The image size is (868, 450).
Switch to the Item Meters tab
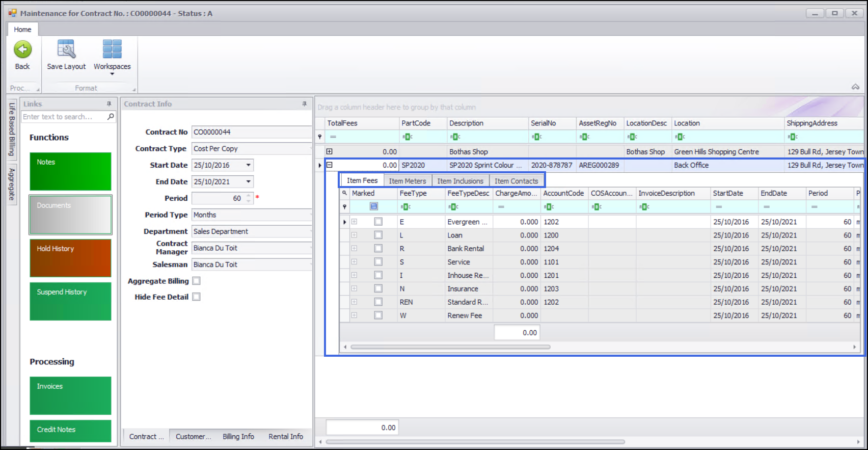pyautogui.click(x=407, y=181)
